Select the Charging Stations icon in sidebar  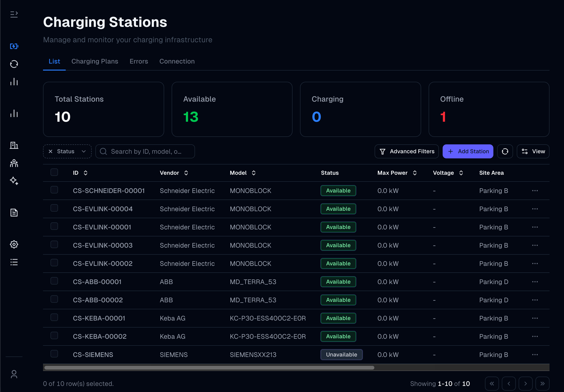pos(14,46)
